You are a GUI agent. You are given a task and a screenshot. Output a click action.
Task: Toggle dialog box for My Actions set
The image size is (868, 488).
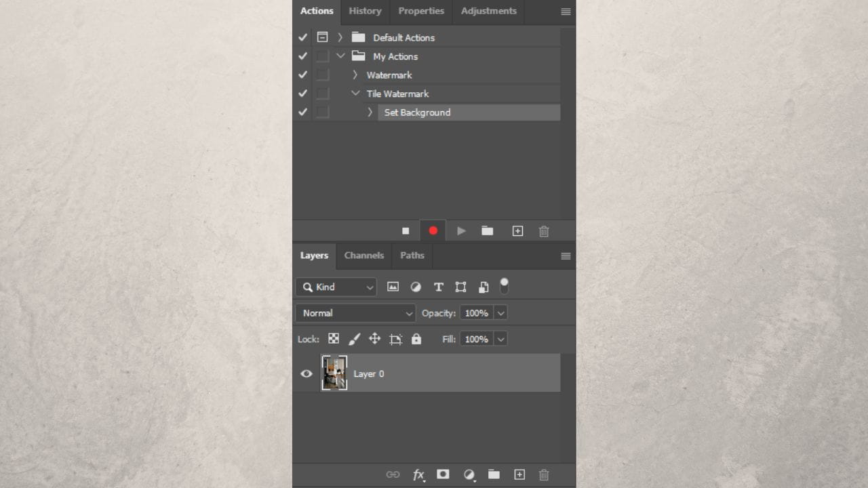point(323,56)
